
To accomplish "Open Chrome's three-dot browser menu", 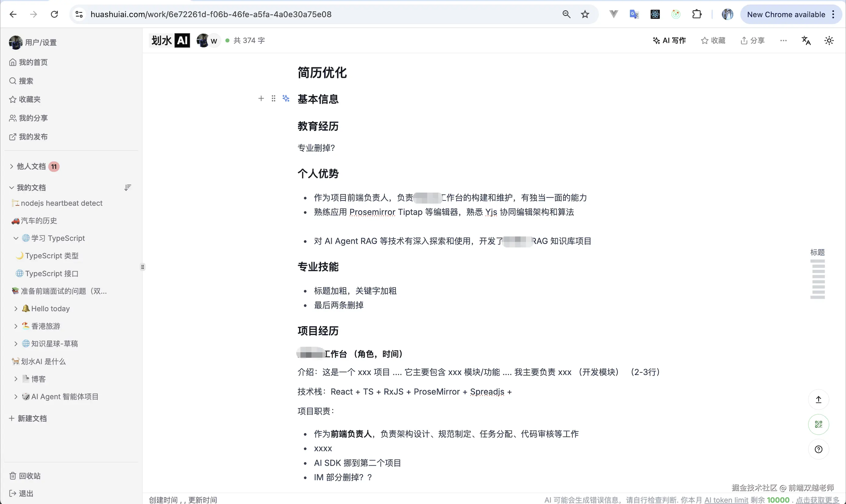I will tap(834, 14).
